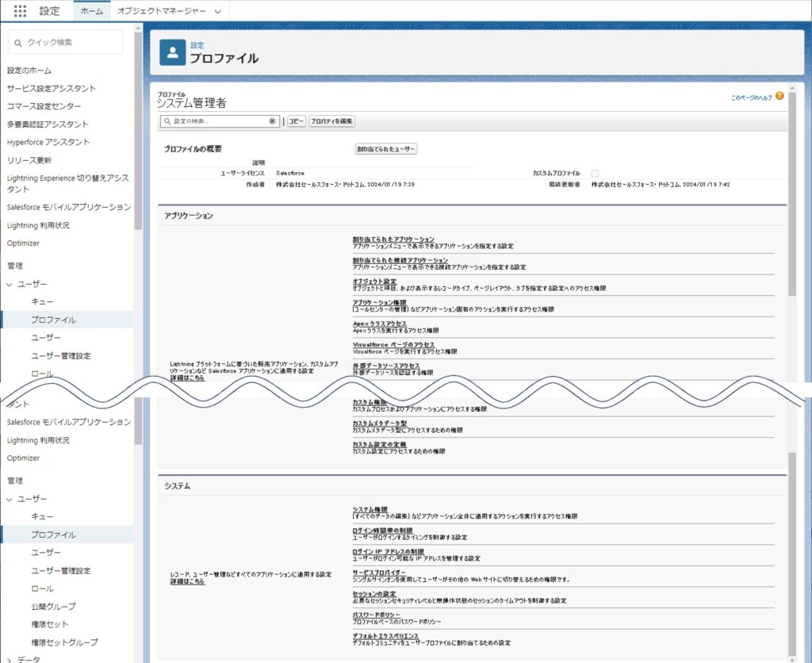Click the blue プロファイル header person icon
This screenshot has height=663, width=812.
click(172, 52)
